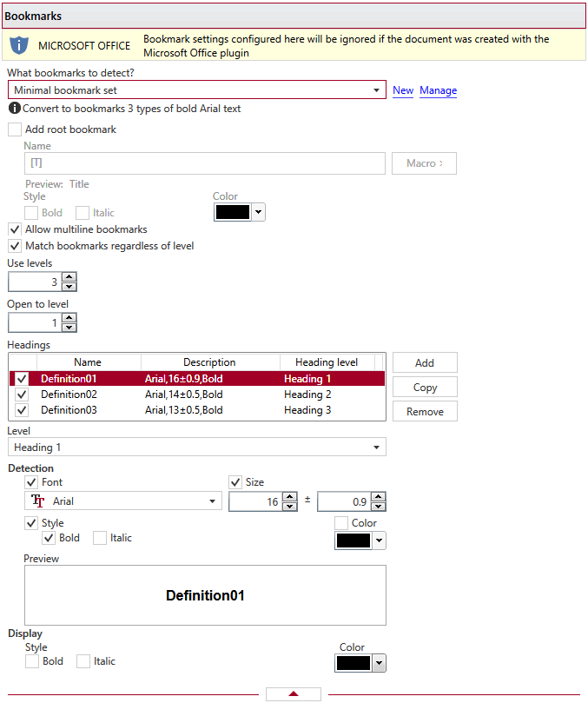
Task: Click the info icon beside bookmark set description
Action: point(15,108)
